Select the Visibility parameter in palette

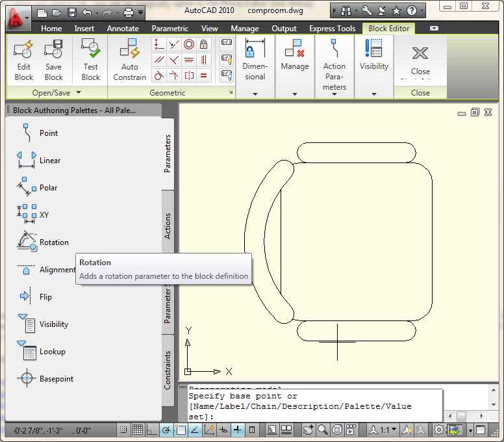tap(43, 324)
